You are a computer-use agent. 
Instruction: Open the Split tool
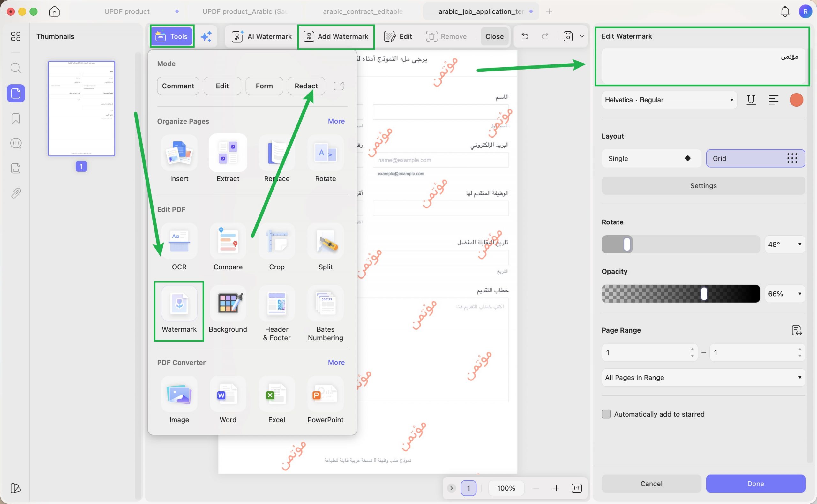(325, 247)
